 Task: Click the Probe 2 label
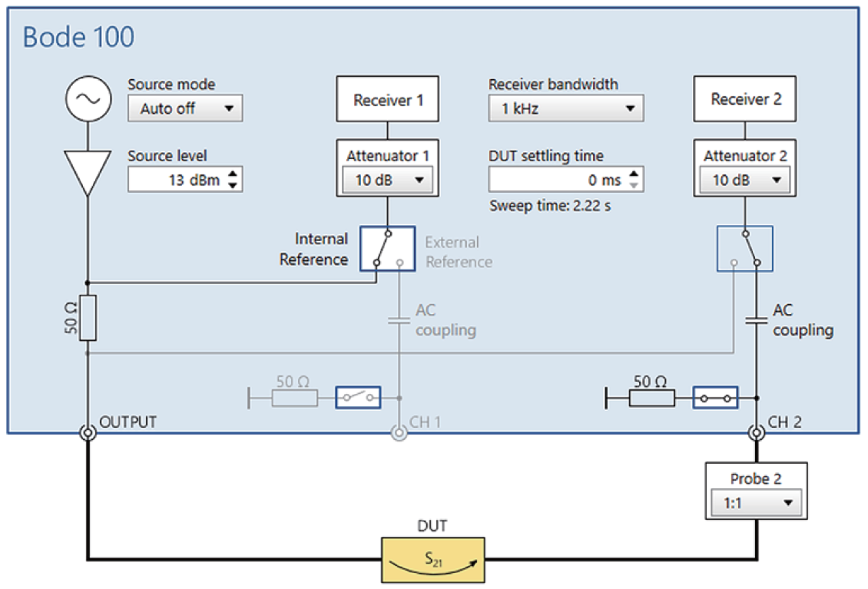pos(756,479)
